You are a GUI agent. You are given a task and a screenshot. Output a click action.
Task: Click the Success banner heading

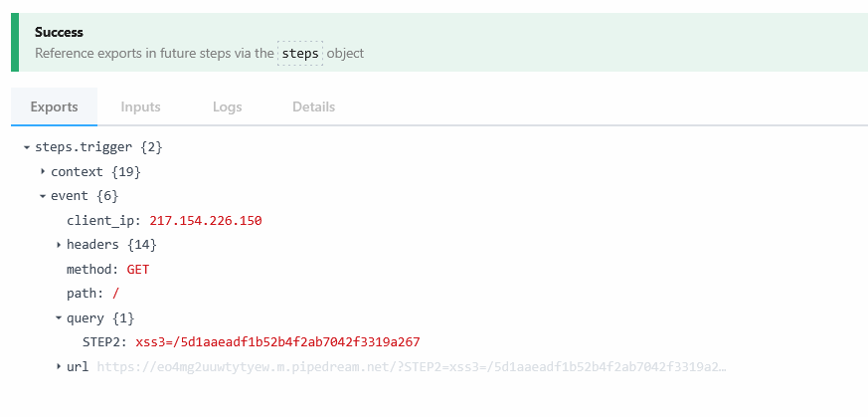click(x=59, y=32)
